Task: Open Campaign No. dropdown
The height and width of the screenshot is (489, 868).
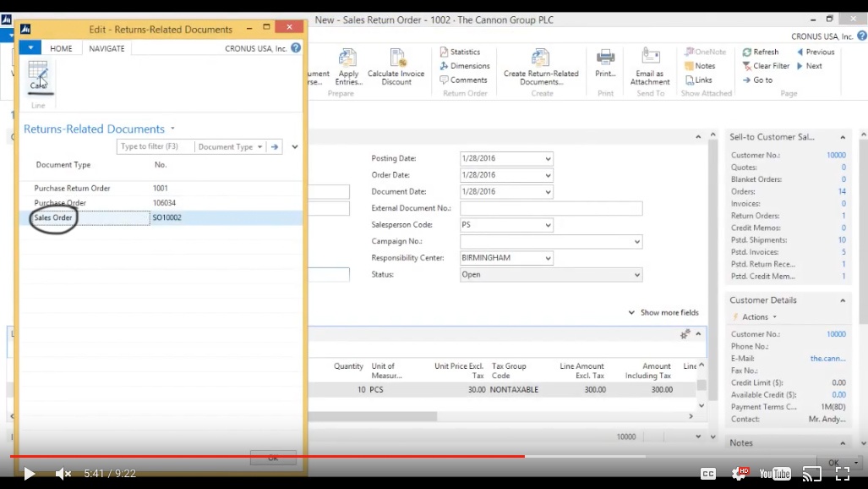Action: pos(636,242)
